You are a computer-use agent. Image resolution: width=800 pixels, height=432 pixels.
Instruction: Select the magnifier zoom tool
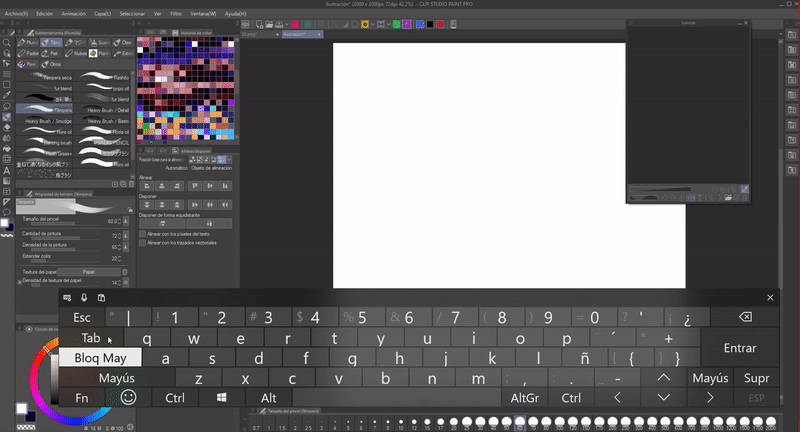7,43
